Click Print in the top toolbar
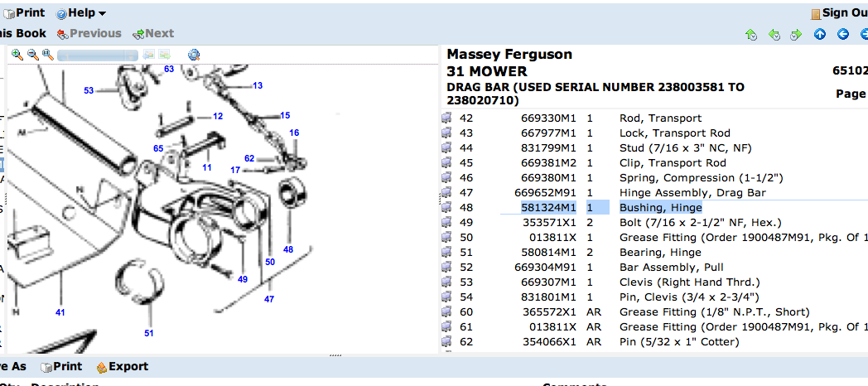The width and height of the screenshot is (868, 386). (24, 12)
